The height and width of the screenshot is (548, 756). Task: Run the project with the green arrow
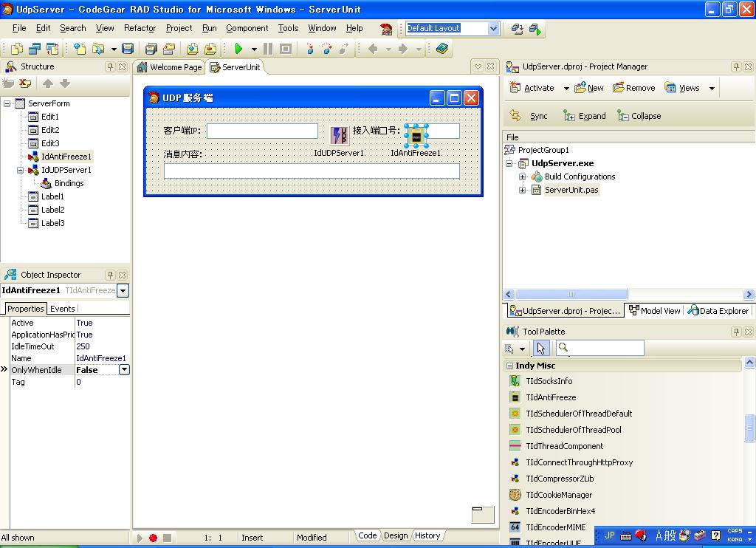click(238, 49)
